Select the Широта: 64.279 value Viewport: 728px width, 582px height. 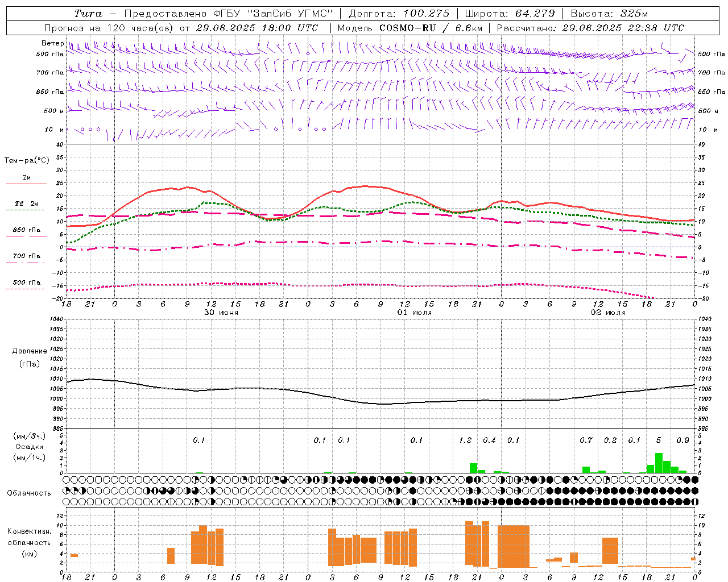click(510, 14)
